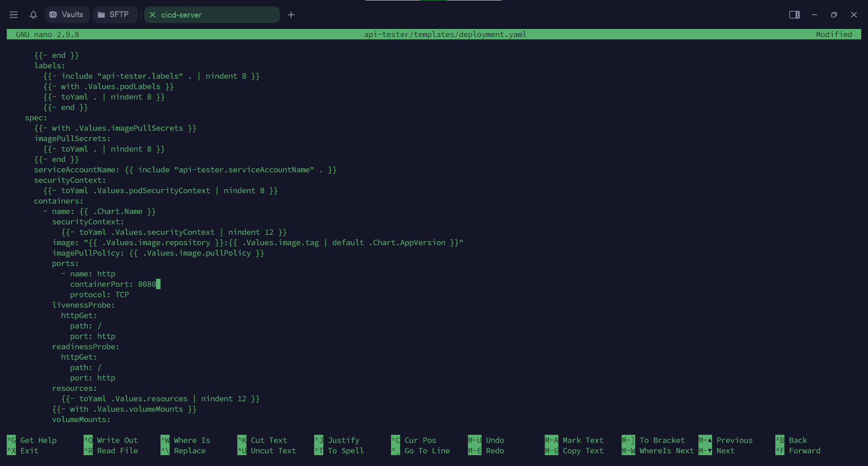Image resolution: width=868 pixels, height=466 pixels.
Task: Maximize or restore the window
Action: click(x=834, y=15)
